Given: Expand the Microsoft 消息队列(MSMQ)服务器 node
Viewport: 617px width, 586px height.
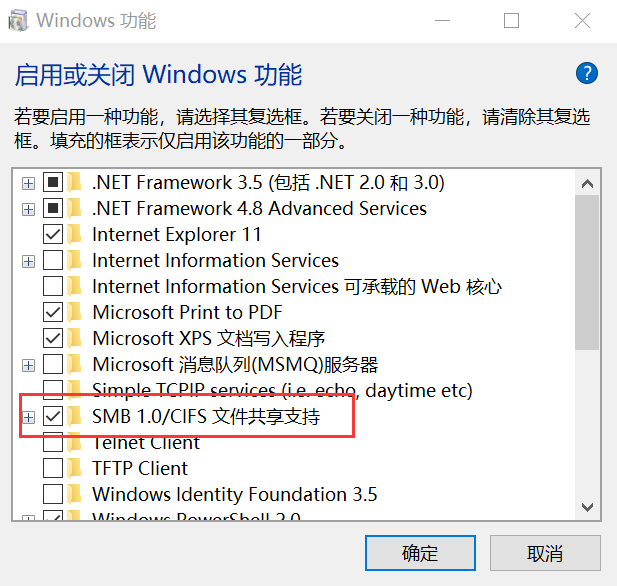Looking at the screenshot, I should pyautogui.click(x=28, y=365).
